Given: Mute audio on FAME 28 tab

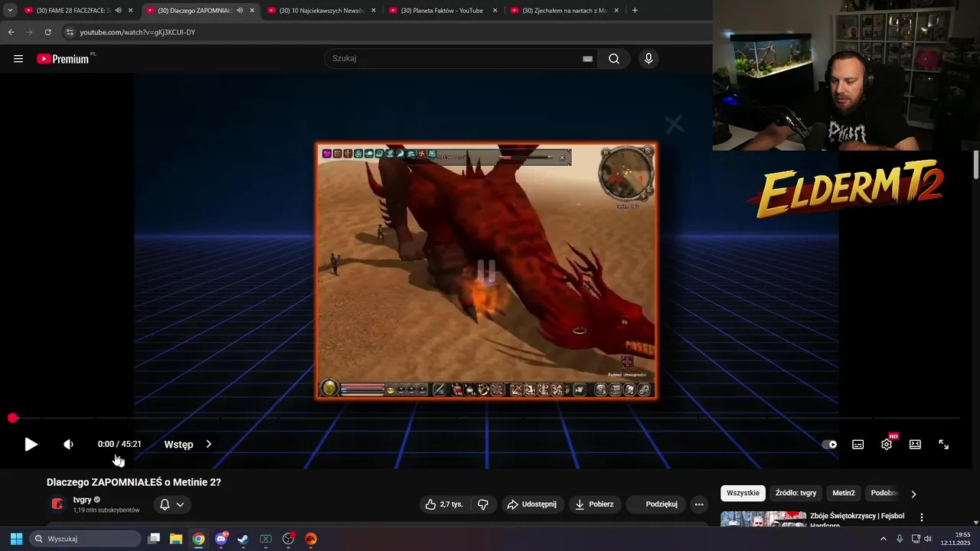Looking at the screenshot, I should pyautogui.click(x=119, y=11).
